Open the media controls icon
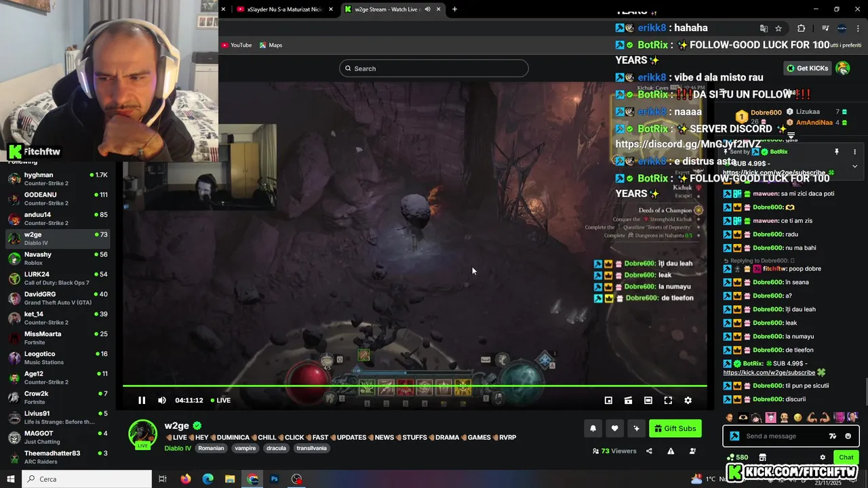The width and height of the screenshot is (868, 488). point(825,28)
